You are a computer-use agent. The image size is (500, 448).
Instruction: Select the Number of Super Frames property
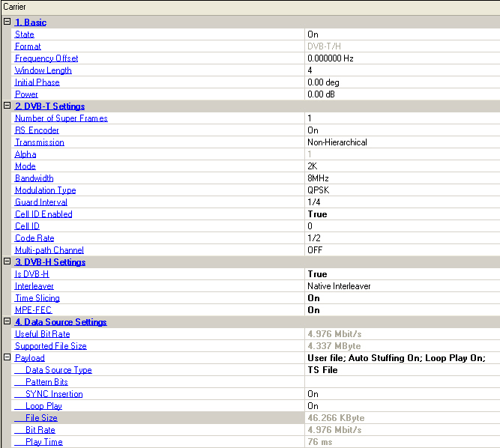(61, 118)
